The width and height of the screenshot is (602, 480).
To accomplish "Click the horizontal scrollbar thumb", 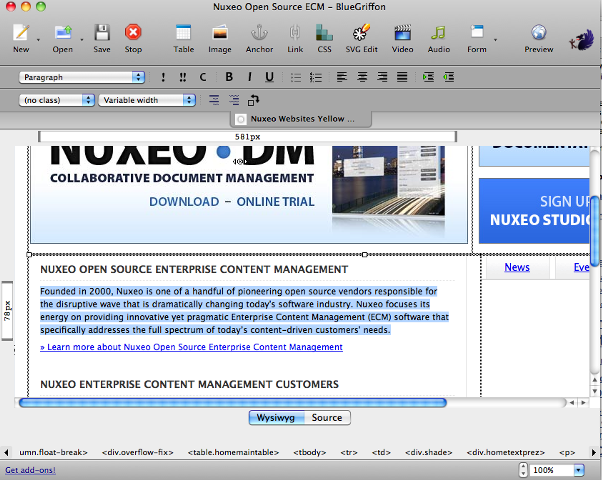I will click(233, 402).
